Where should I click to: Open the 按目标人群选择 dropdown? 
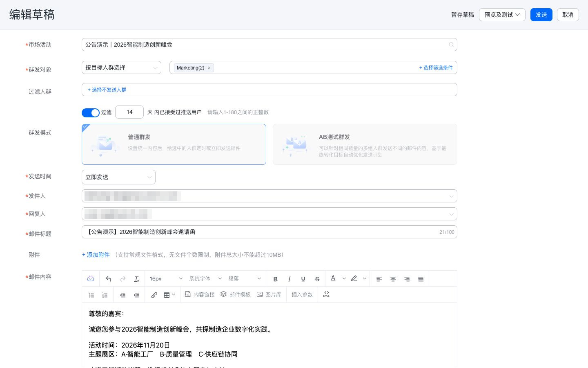click(122, 67)
